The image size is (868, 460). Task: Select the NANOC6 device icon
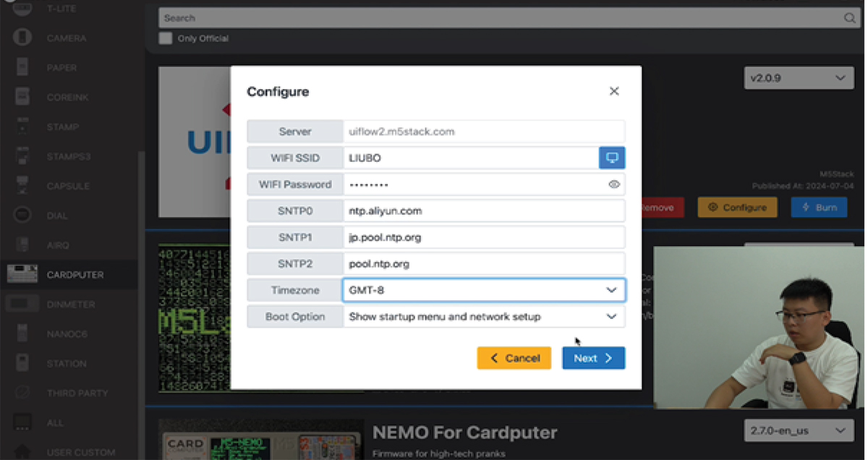click(x=22, y=333)
